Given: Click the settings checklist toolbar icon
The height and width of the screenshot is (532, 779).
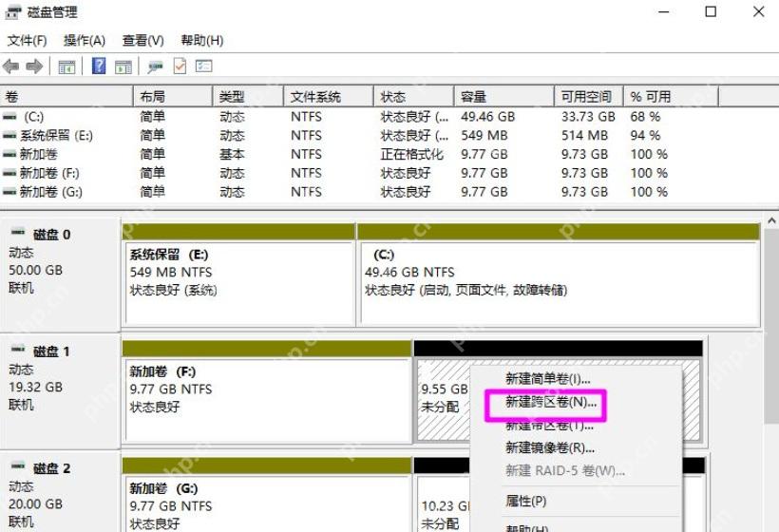Looking at the screenshot, I should pos(203,66).
